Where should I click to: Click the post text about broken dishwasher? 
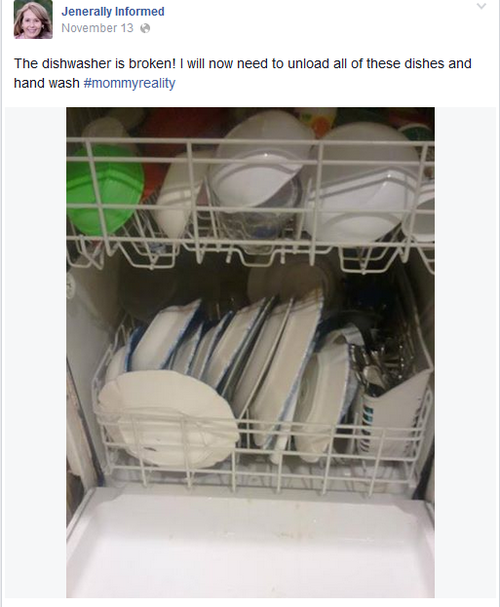coord(243,73)
